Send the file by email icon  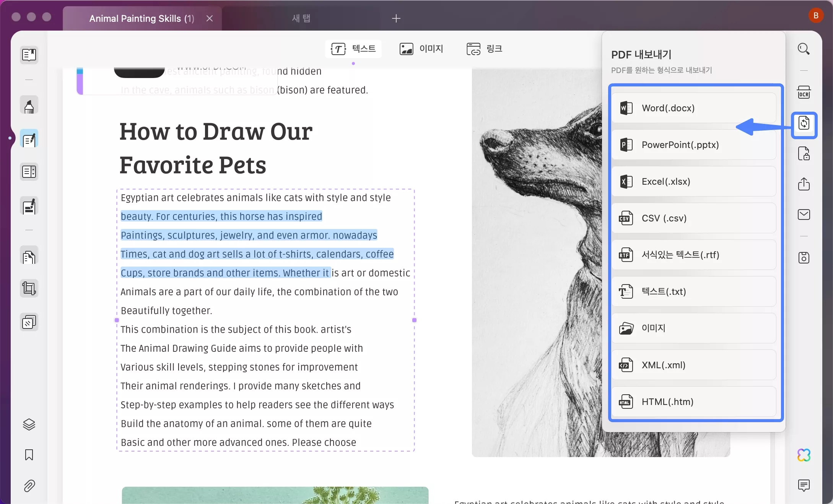[x=804, y=215]
